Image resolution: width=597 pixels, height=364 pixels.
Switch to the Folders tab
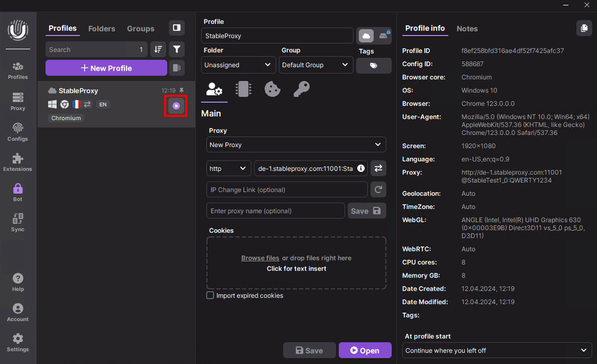(x=102, y=29)
